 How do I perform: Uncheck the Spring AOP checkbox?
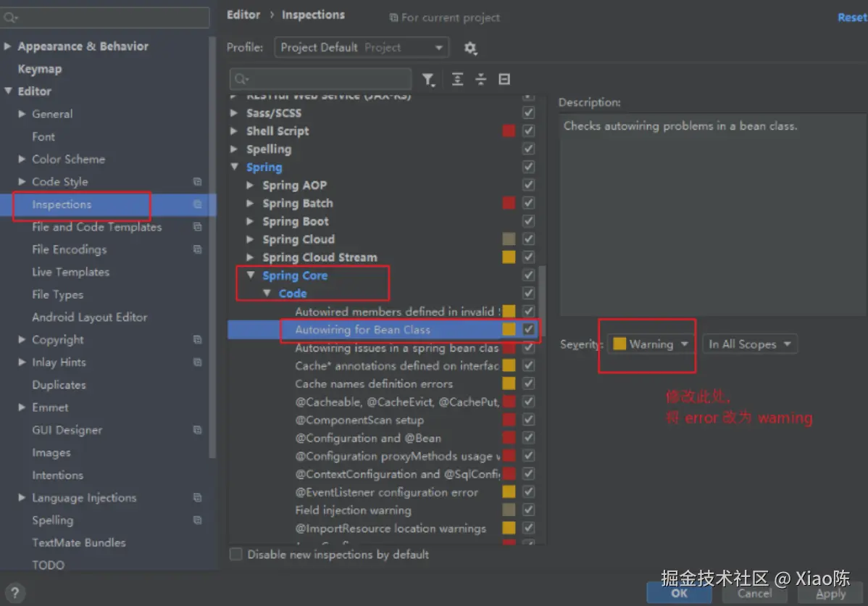tap(529, 185)
